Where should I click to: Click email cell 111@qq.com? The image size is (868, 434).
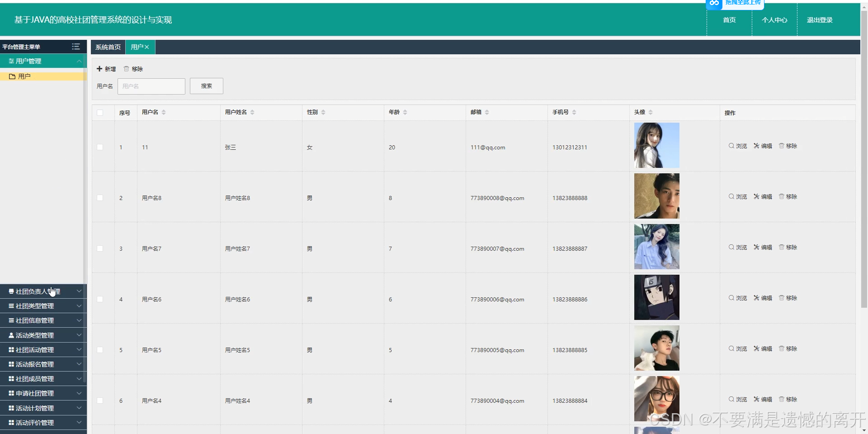pyautogui.click(x=488, y=148)
